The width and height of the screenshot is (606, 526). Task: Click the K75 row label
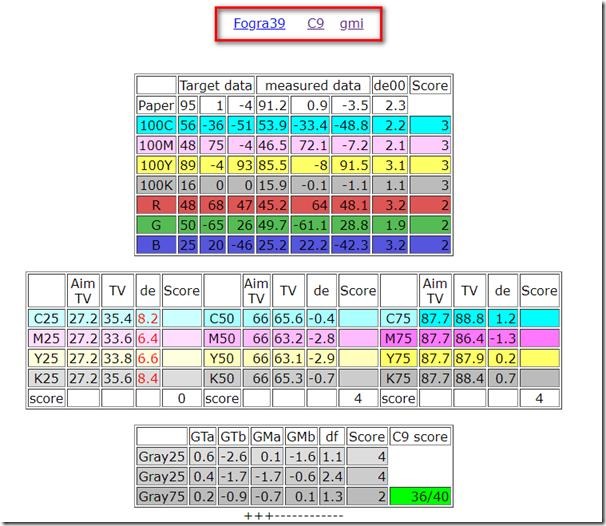coord(398,378)
